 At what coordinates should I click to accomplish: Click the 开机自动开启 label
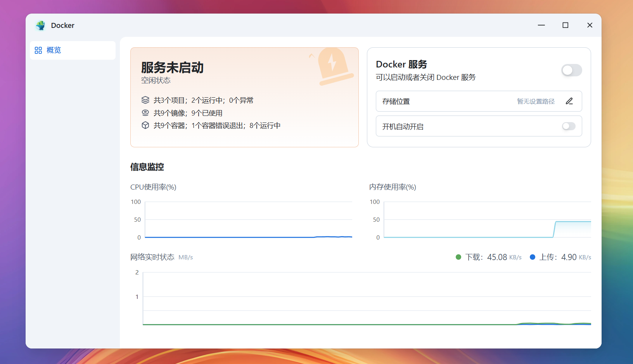(x=403, y=126)
